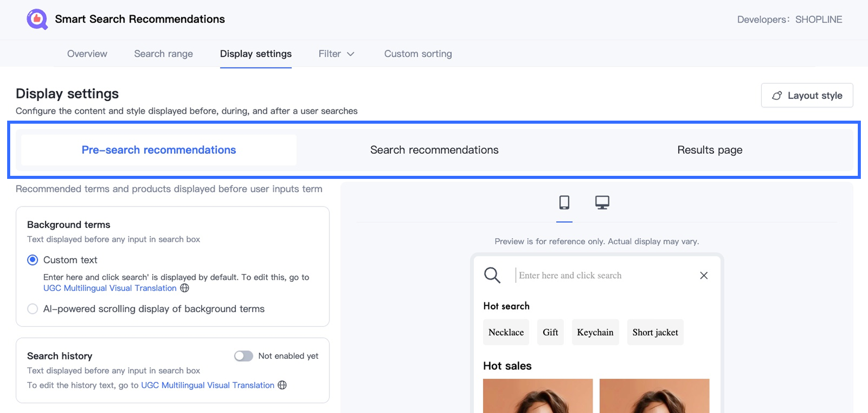
Task: Click the Necklace hot search tag
Action: (x=506, y=332)
